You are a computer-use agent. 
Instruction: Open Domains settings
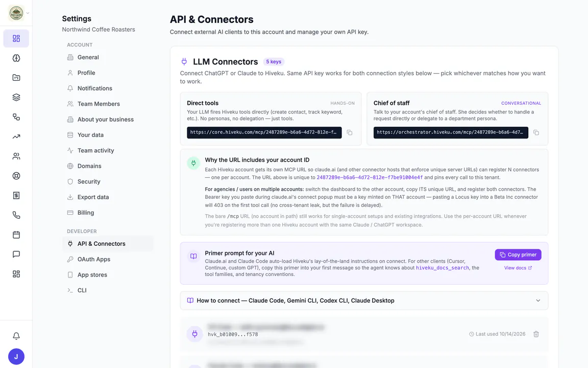coord(108,166)
